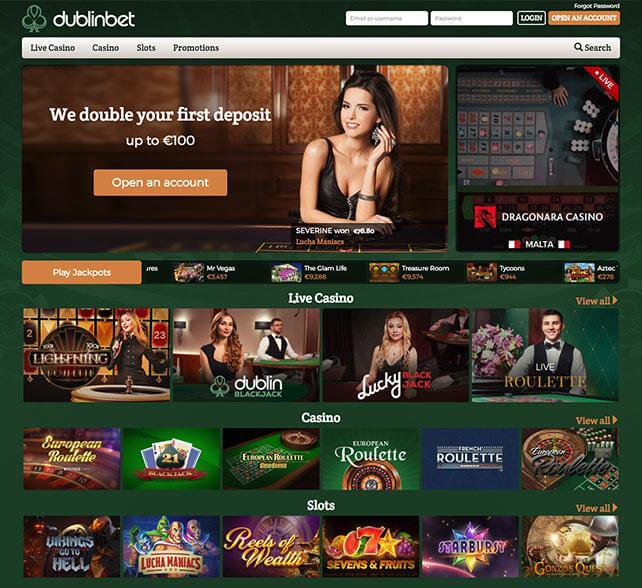The image size is (642, 588).
Task: Click the LOGIN button
Action: tap(531, 18)
